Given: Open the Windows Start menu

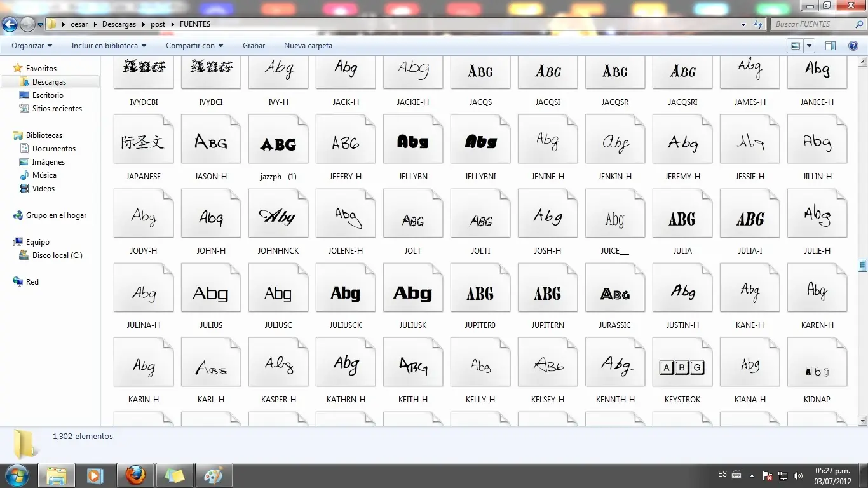Looking at the screenshot, I should click(16, 475).
